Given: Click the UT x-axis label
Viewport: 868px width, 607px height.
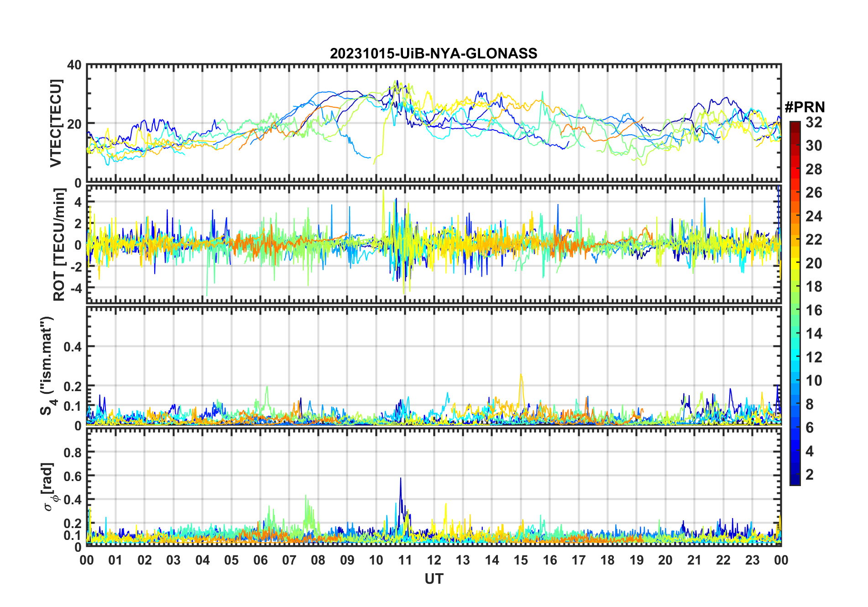Looking at the screenshot, I should (x=434, y=579).
